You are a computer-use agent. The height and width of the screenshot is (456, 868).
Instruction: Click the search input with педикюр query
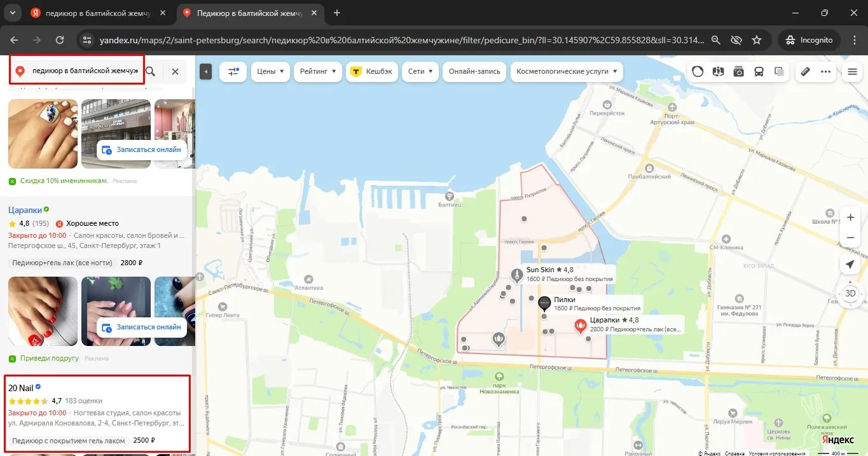[85, 71]
